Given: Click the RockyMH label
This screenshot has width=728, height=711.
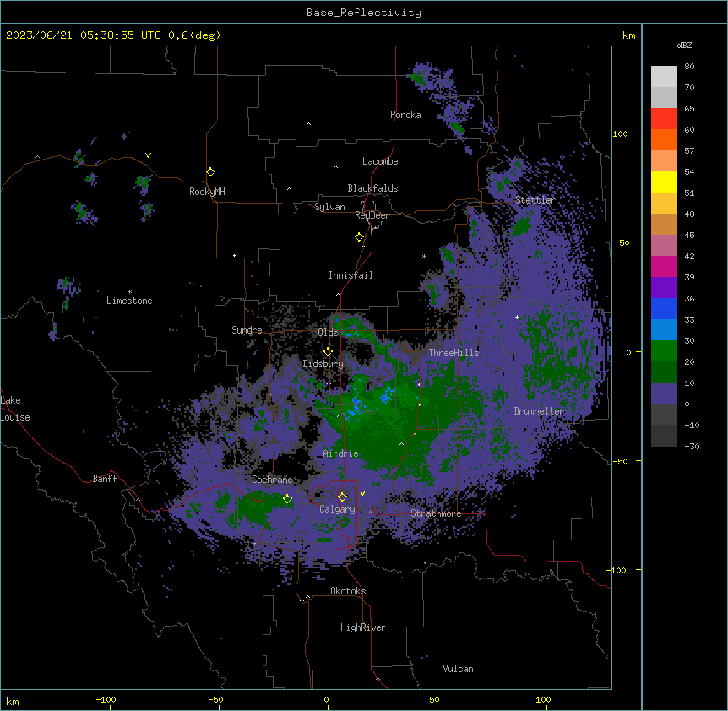Looking at the screenshot, I should pyautogui.click(x=207, y=191).
